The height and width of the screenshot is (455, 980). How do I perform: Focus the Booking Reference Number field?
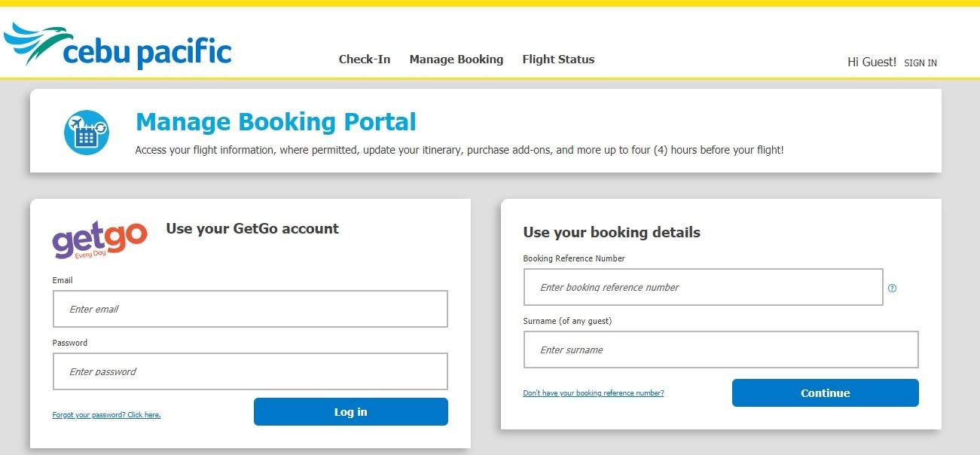coord(703,287)
